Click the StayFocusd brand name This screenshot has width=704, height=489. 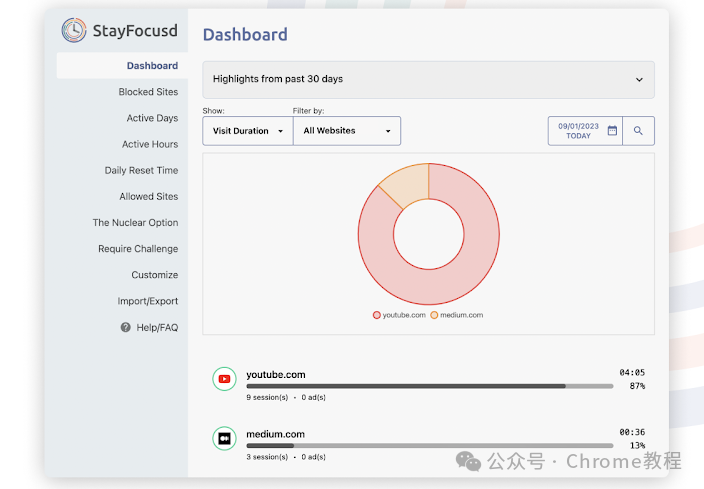135,31
